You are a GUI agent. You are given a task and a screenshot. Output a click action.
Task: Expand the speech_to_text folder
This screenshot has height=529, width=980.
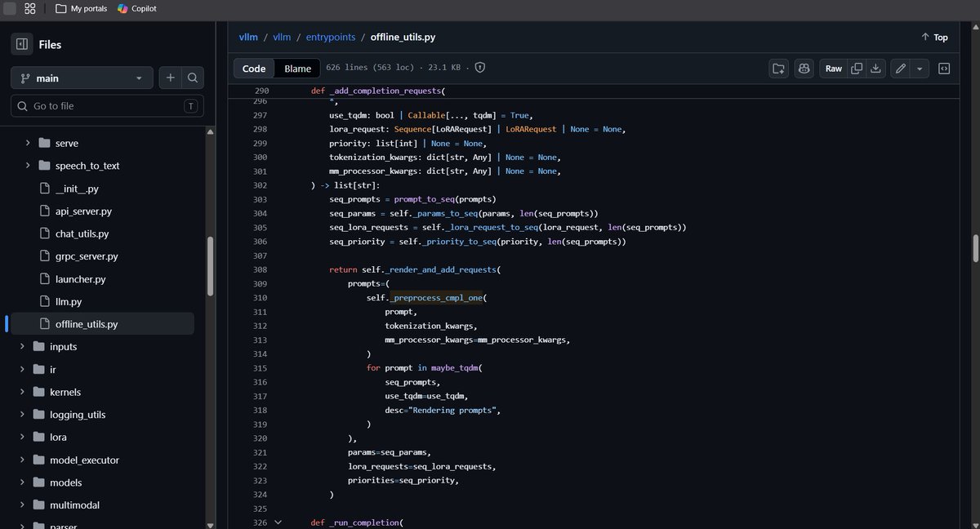pos(28,166)
